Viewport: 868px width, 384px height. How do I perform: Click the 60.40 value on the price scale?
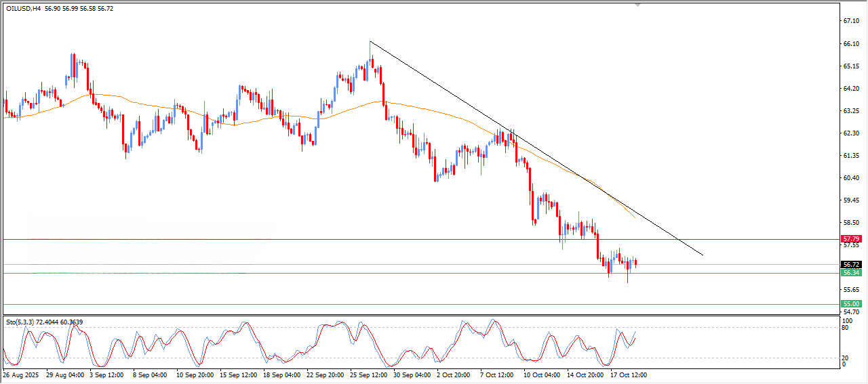pos(850,177)
